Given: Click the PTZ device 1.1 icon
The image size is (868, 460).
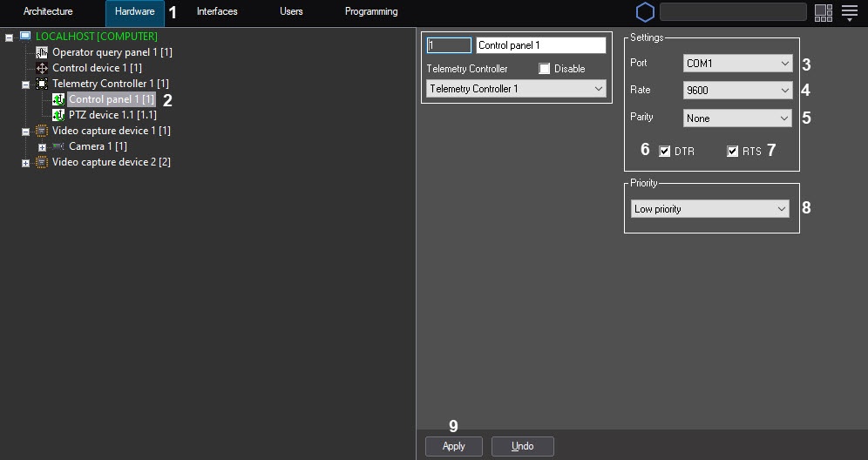Looking at the screenshot, I should [x=58, y=115].
